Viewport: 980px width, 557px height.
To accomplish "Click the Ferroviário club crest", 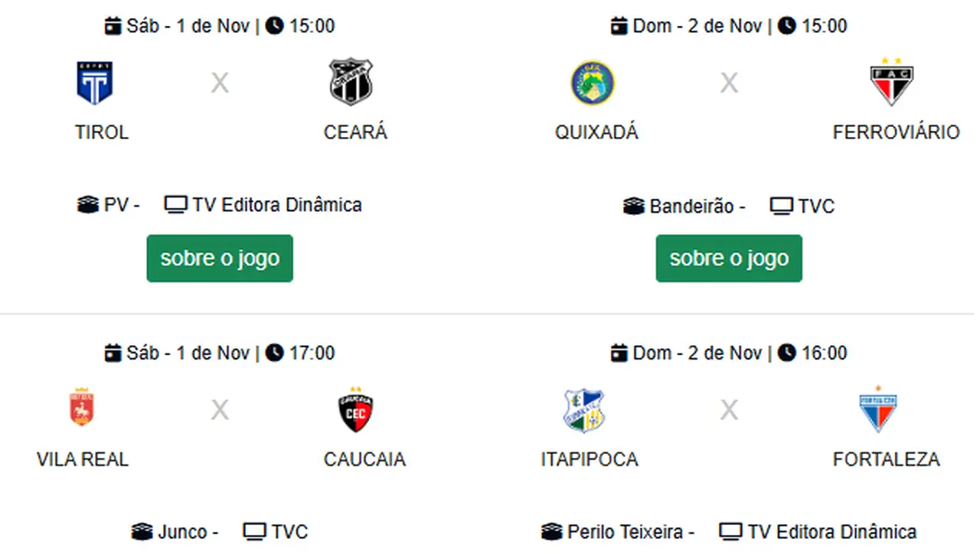I will (892, 81).
